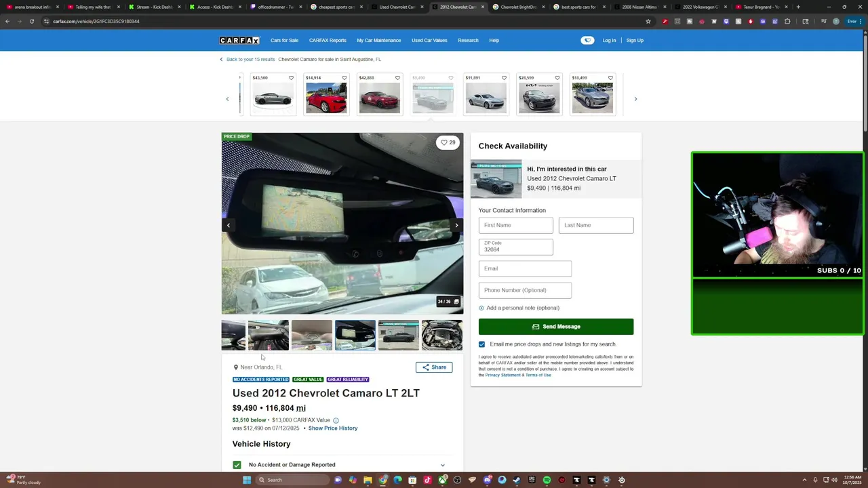868x488 pixels.
Task: Open Help menu item
Action: click(494, 41)
